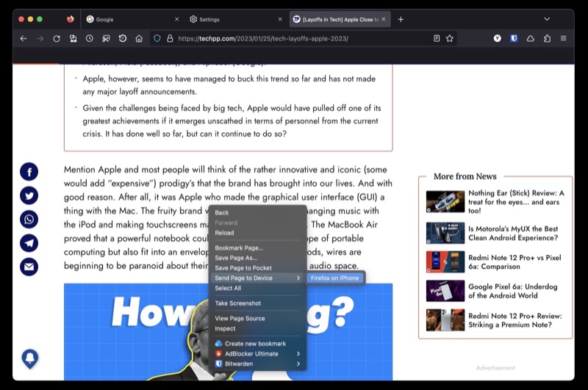Viewport: 588px width, 390px height.
Task: Switch to the Settings tab
Action: click(x=235, y=19)
